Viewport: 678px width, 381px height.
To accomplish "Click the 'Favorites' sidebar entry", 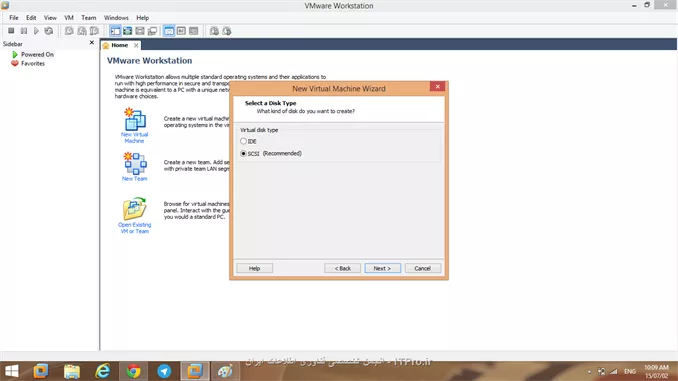I will pyautogui.click(x=33, y=64).
